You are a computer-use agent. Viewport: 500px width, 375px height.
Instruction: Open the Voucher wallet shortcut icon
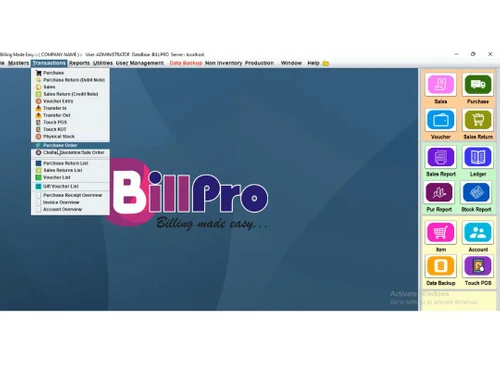coord(441,120)
